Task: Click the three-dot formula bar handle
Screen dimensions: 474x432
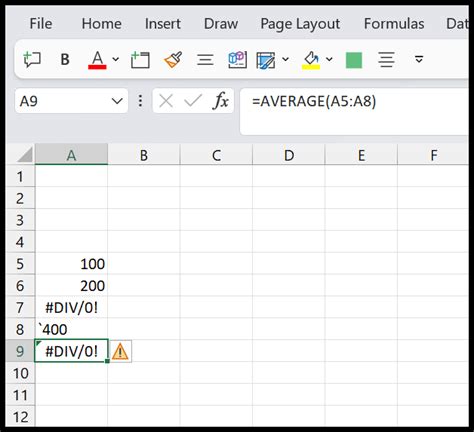Action: click(140, 101)
